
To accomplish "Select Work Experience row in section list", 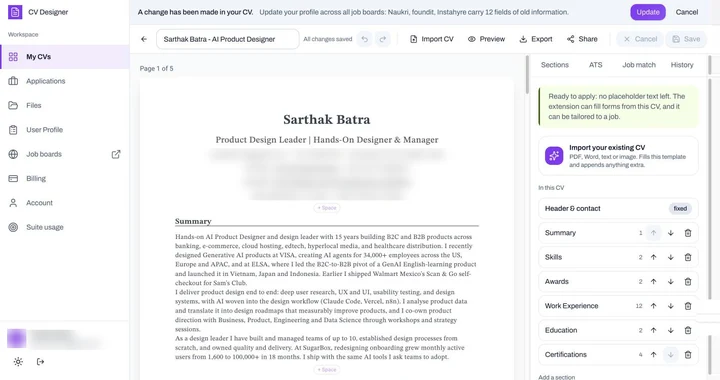I will tap(619, 306).
